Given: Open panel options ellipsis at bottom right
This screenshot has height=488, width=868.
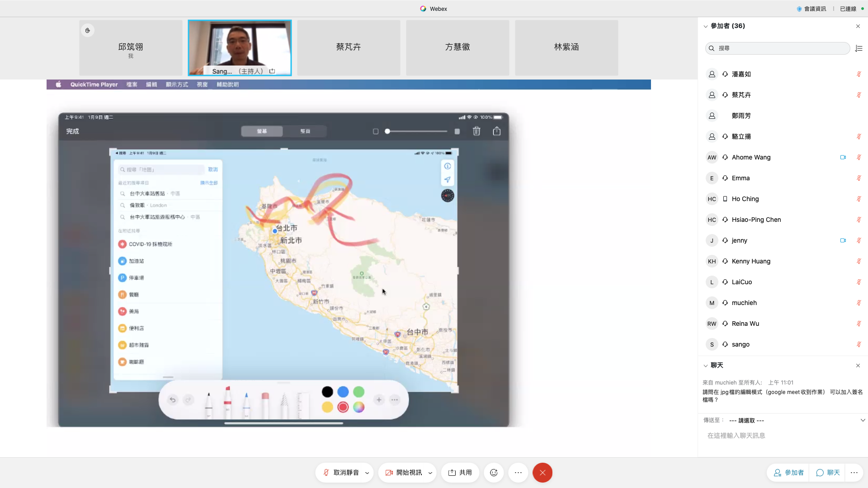Looking at the screenshot, I should [x=854, y=473].
